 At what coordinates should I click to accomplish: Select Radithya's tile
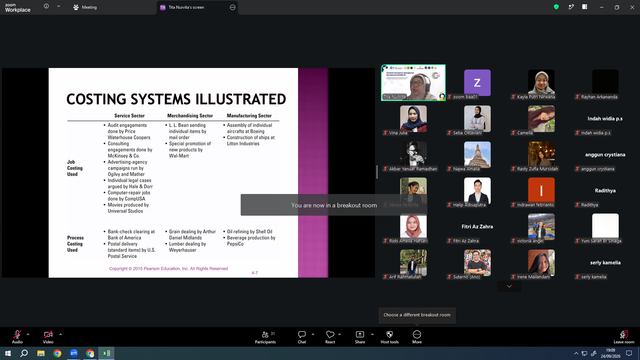coord(605,190)
